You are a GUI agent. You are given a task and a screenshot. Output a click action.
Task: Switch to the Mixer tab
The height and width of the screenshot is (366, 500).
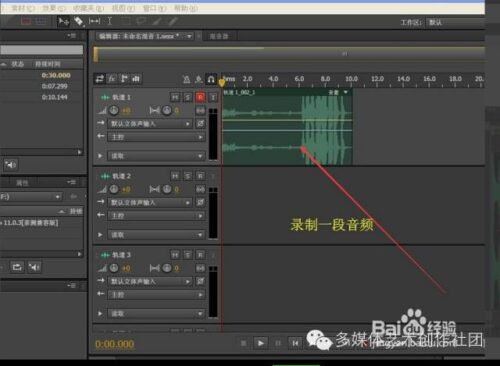click(219, 36)
